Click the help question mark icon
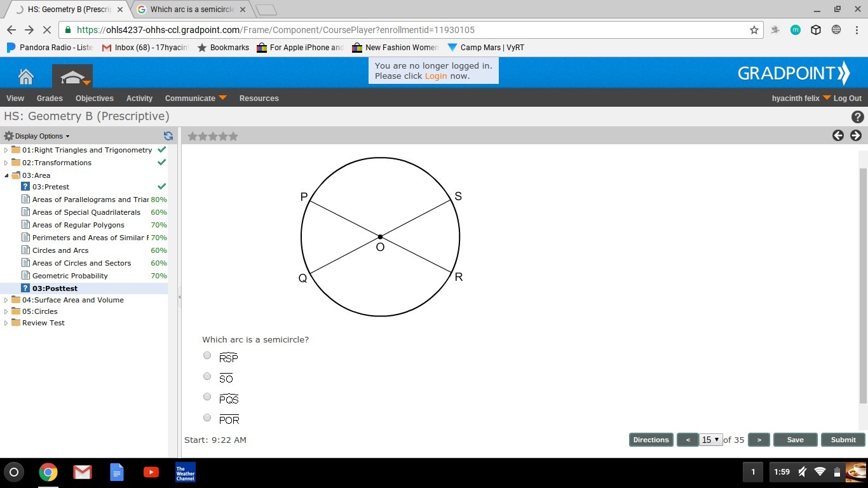 pyautogui.click(x=857, y=117)
